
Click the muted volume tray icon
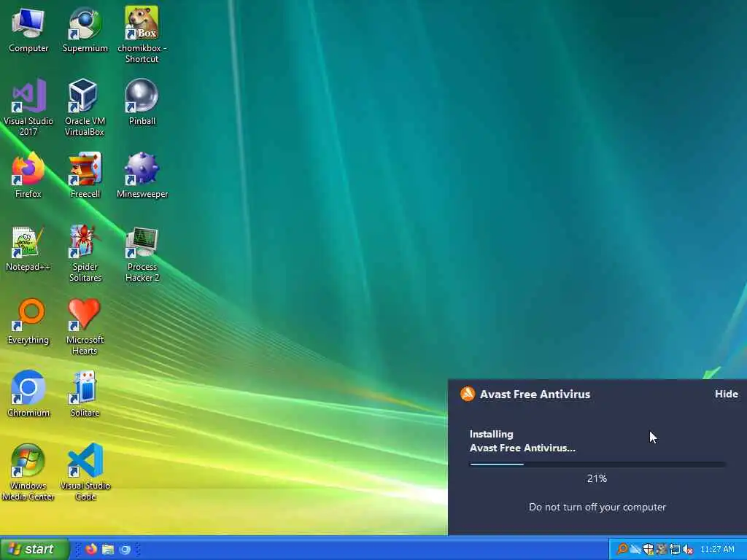[688, 549]
